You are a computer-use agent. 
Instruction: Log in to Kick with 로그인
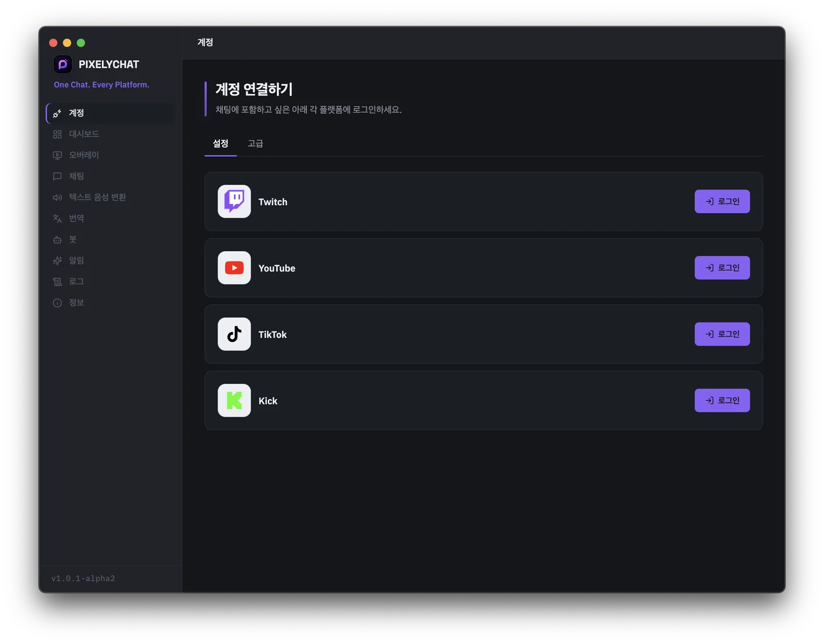[722, 401]
